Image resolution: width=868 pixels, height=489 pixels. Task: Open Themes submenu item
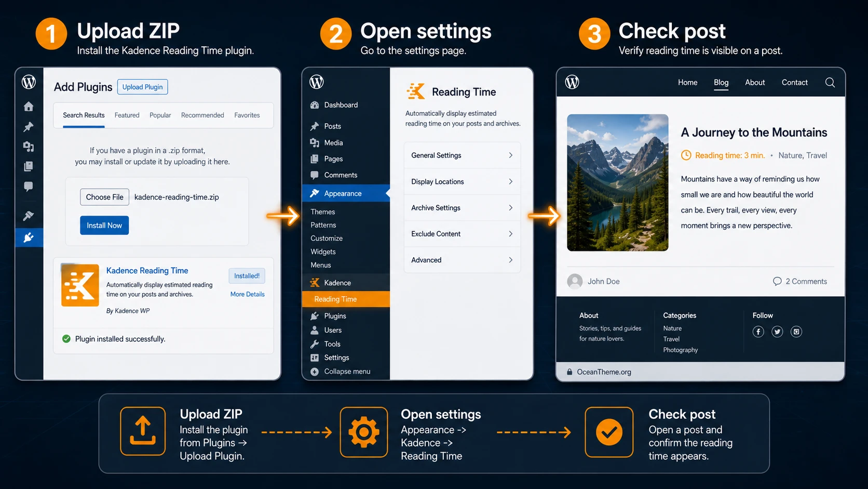tap(323, 212)
